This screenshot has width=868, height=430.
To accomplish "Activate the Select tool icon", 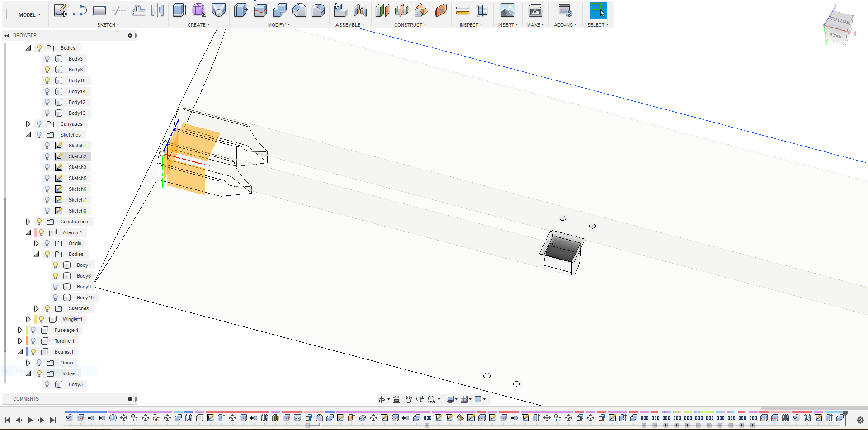I will pyautogui.click(x=598, y=10).
